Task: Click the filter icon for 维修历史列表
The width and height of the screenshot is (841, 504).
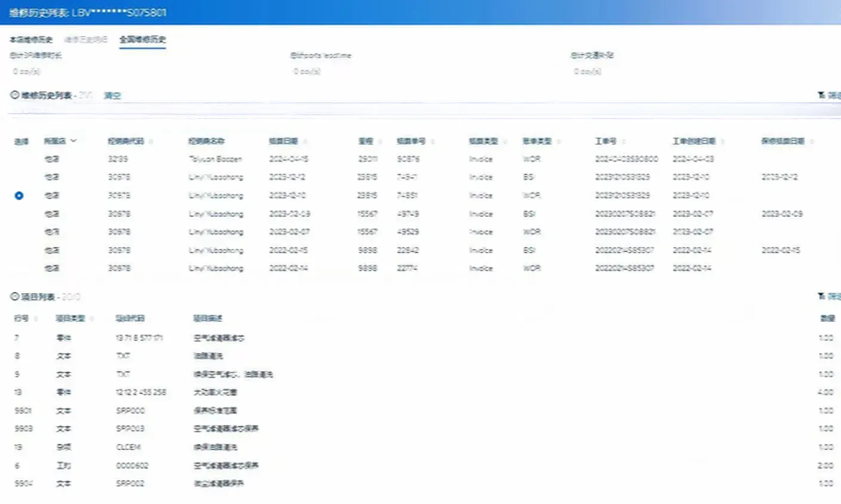Action: 822,95
